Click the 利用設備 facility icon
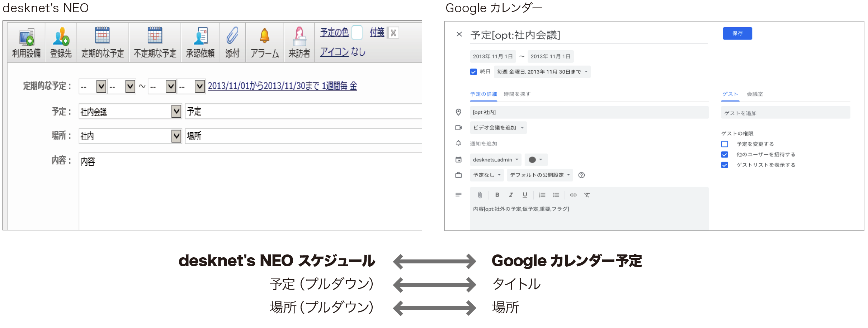Image resolution: width=868 pixels, height=328 pixels. 27,37
